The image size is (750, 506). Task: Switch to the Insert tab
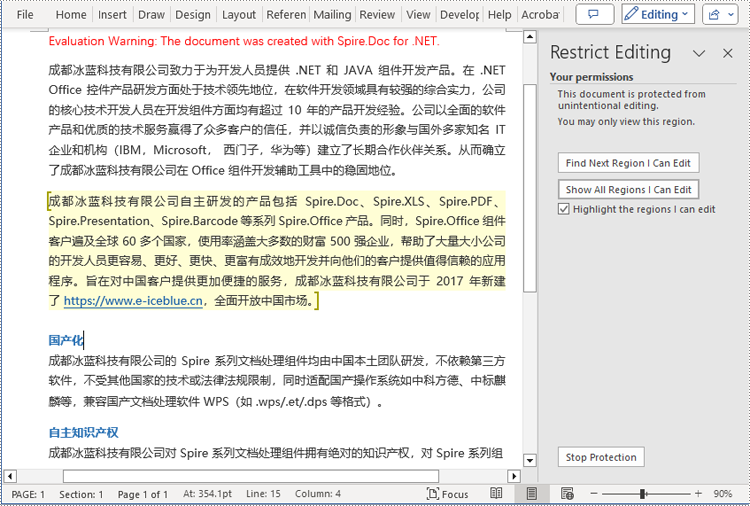tap(112, 15)
